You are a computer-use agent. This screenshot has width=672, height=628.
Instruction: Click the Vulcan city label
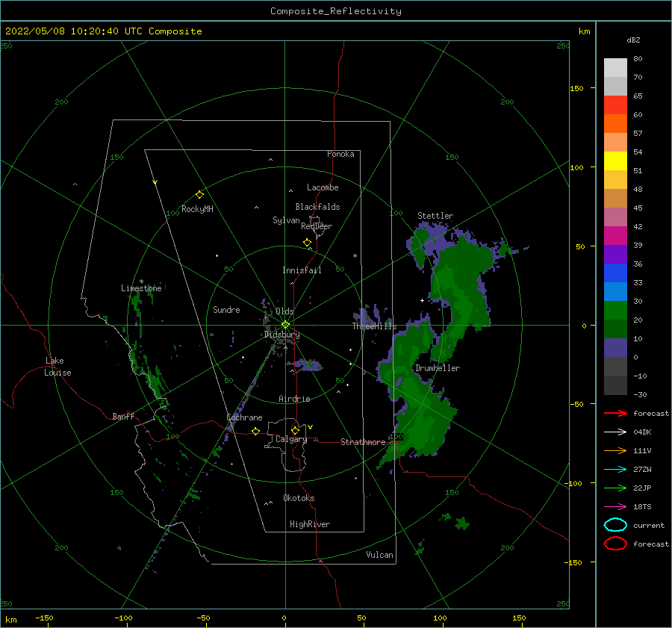click(x=380, y=555)
